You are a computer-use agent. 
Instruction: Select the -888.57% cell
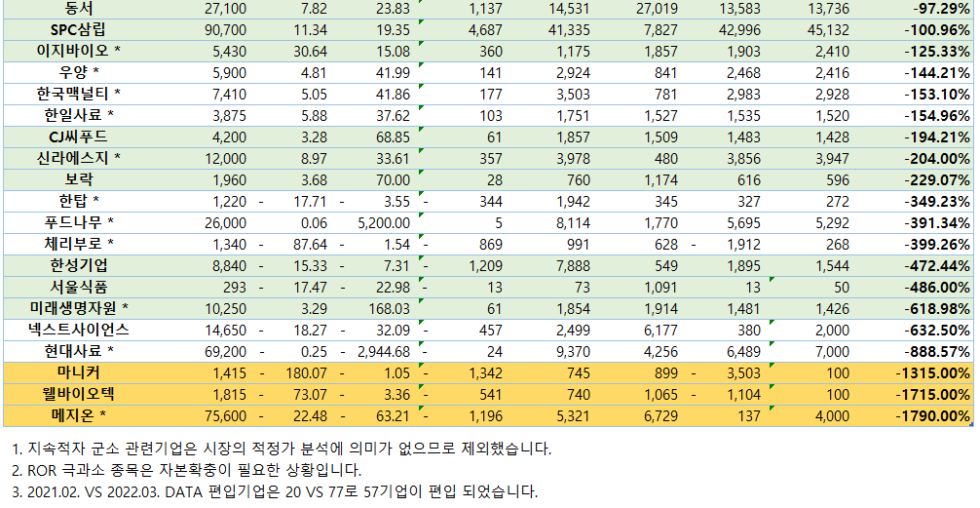click(x=937, y=351)
